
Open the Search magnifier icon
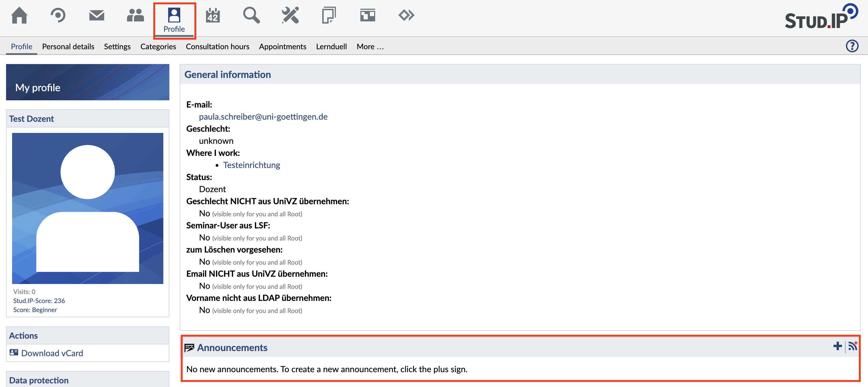pyautogui.click(x=251, y=15)
